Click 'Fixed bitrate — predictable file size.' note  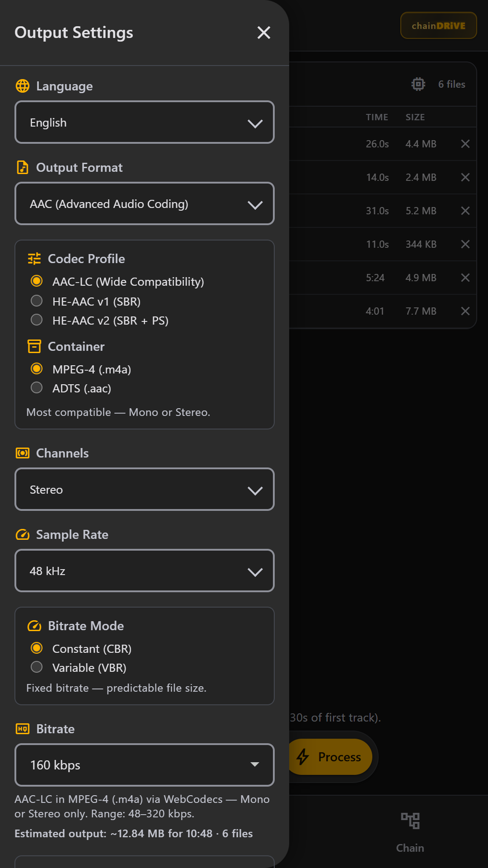coord(117,688)
